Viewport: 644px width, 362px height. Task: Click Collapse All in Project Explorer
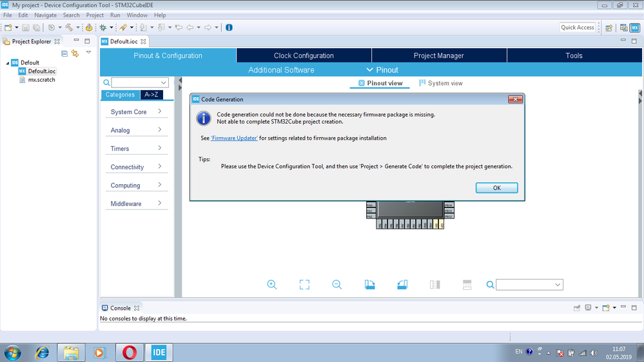64,53
